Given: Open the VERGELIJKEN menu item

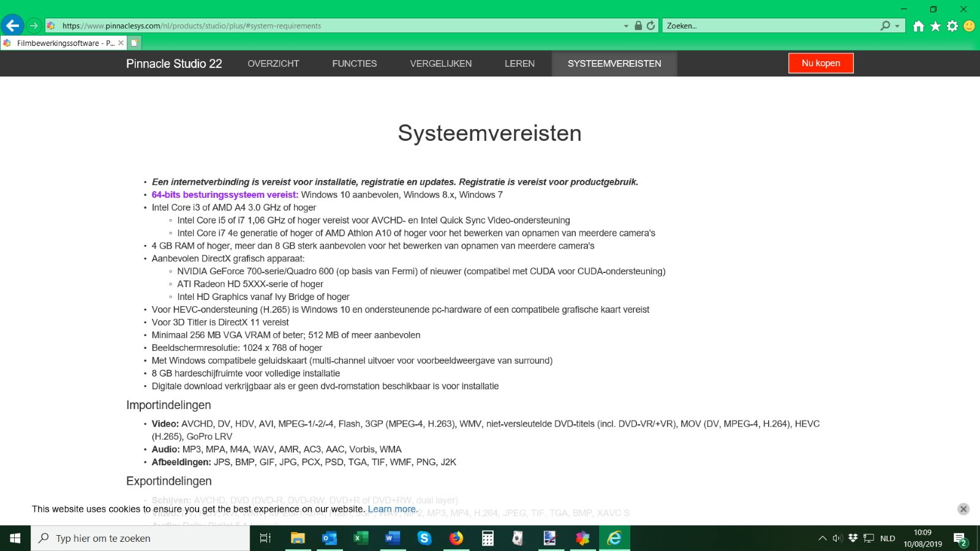Looking at the screenshot, I should click(x=441, y=64).
